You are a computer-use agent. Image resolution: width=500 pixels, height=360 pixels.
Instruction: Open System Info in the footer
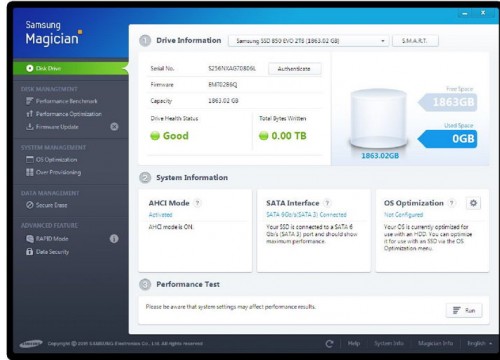point(389,343)
